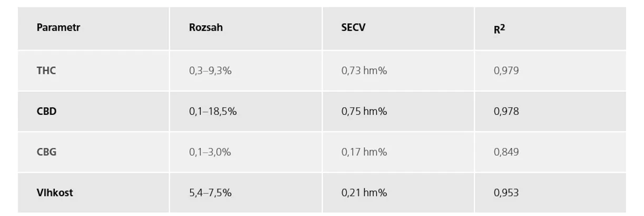Click the SECV column header
This screenshot has height=216, width=644.
tap(353, 28)
